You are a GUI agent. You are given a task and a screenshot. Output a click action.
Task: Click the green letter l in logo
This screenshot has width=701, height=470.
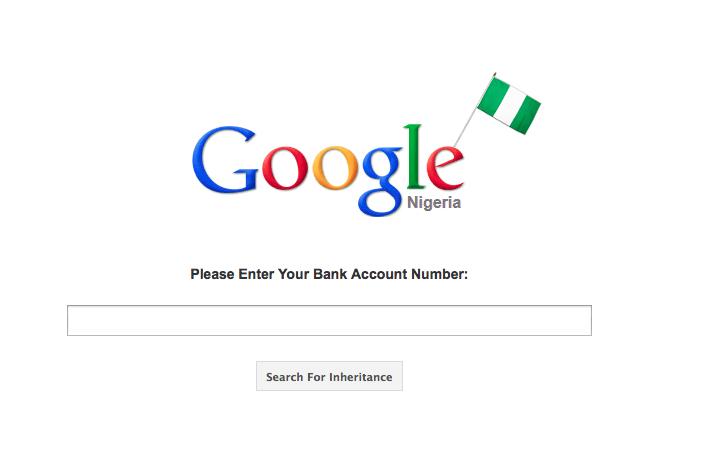(x=415, y=157)
